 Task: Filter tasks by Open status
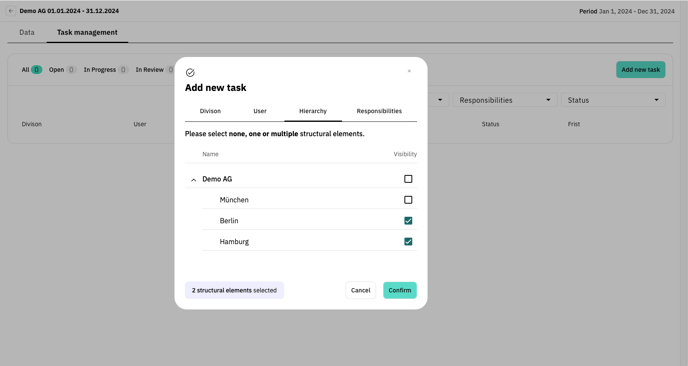pos(62,70)
